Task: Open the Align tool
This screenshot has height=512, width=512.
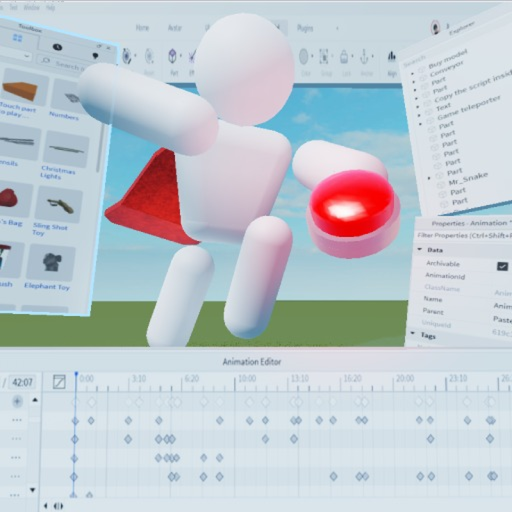Action: click(x=392, y=57)
